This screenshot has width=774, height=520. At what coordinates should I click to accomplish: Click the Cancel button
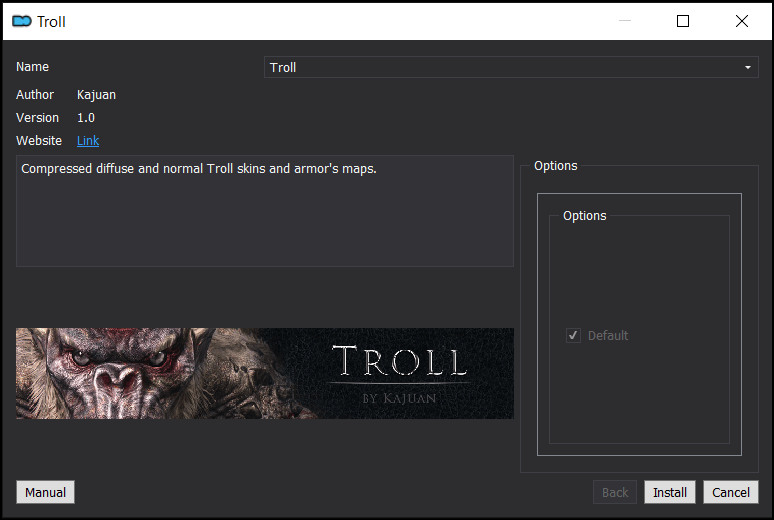pyautogui.click(x=731, y=492)
